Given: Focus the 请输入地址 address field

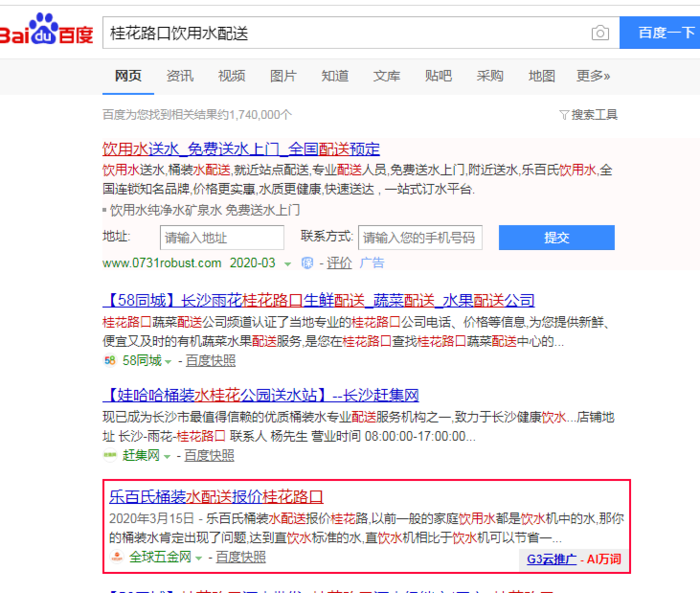Looking at the screenshot, I should click(x=222, y=238).
